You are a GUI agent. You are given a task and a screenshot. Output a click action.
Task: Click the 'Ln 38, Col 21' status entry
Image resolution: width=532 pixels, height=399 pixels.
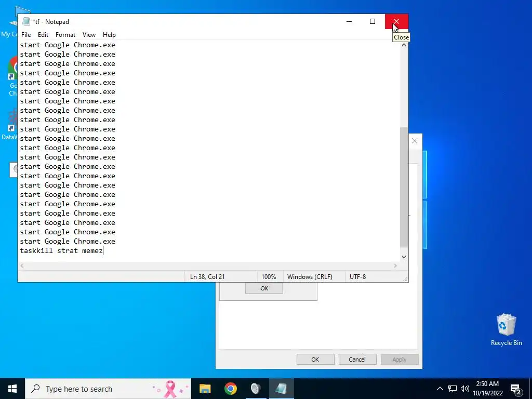207,277
